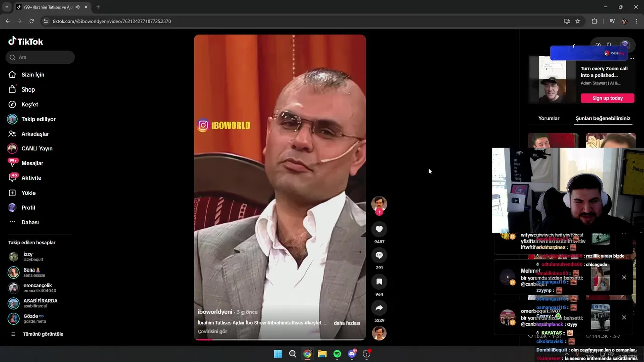Image resolution: width=644 pixels, height=362 pixels.
Task: Mute tab via speaker icon
Action: 77,7
